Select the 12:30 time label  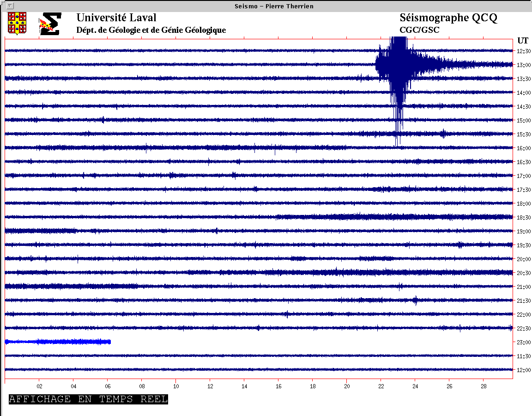pyautogui.click(x=523, y=51)
